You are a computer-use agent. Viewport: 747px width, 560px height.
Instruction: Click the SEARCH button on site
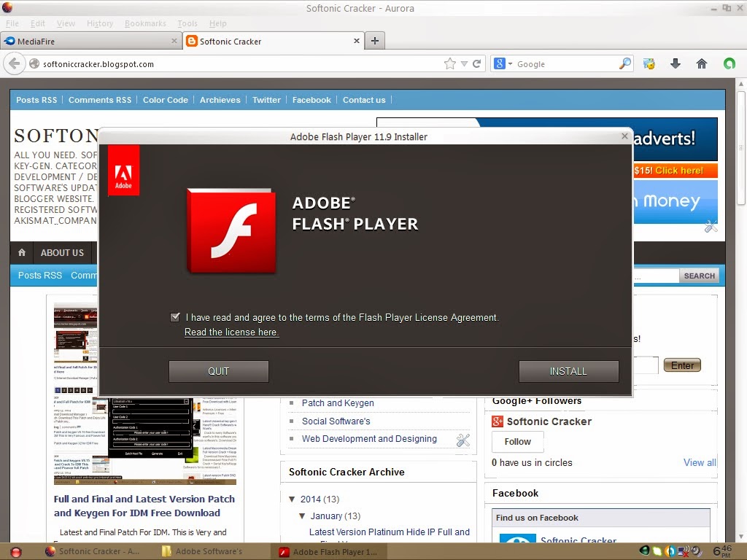[700, 276]
